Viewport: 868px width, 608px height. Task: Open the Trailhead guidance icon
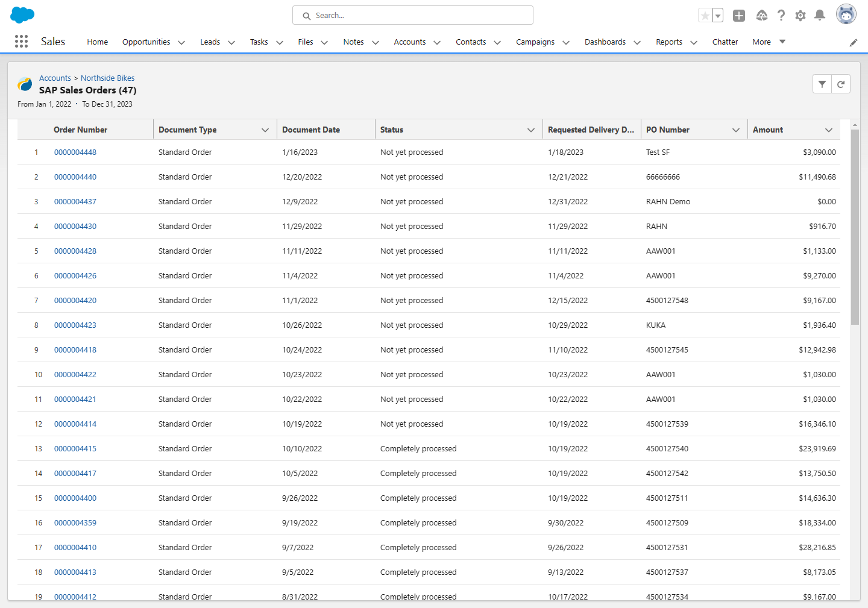[x=762, y=16]
